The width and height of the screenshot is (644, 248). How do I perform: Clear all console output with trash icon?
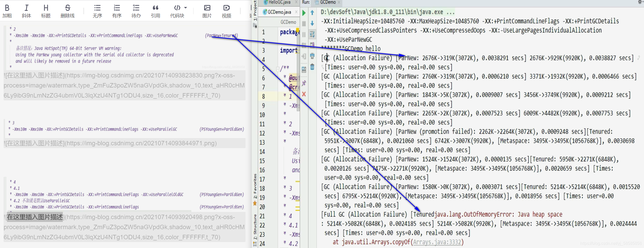312,67
